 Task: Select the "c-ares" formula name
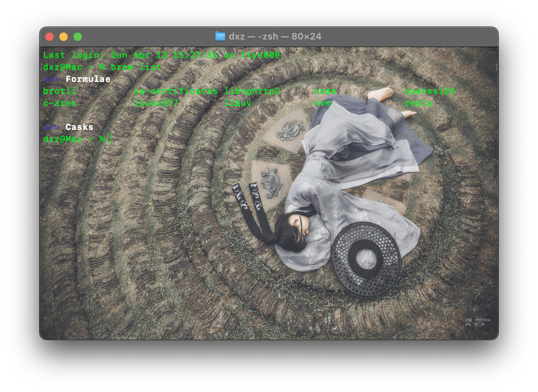click(x=60, y=103)
